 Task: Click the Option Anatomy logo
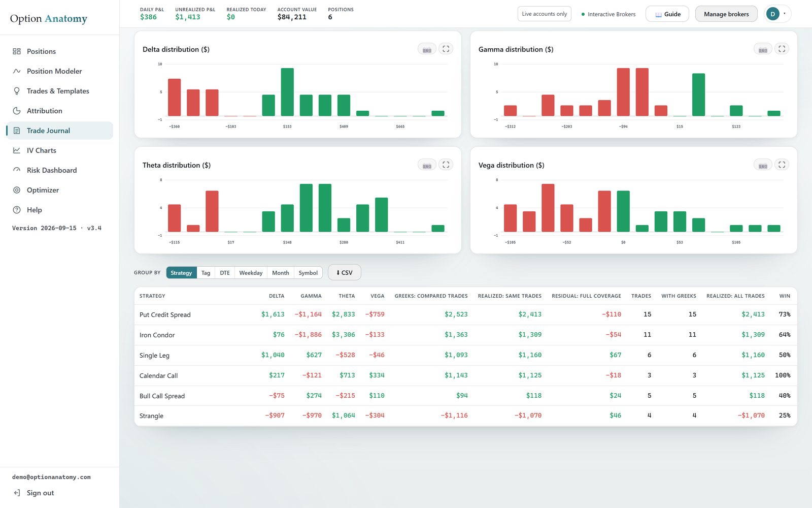point(49,18)
